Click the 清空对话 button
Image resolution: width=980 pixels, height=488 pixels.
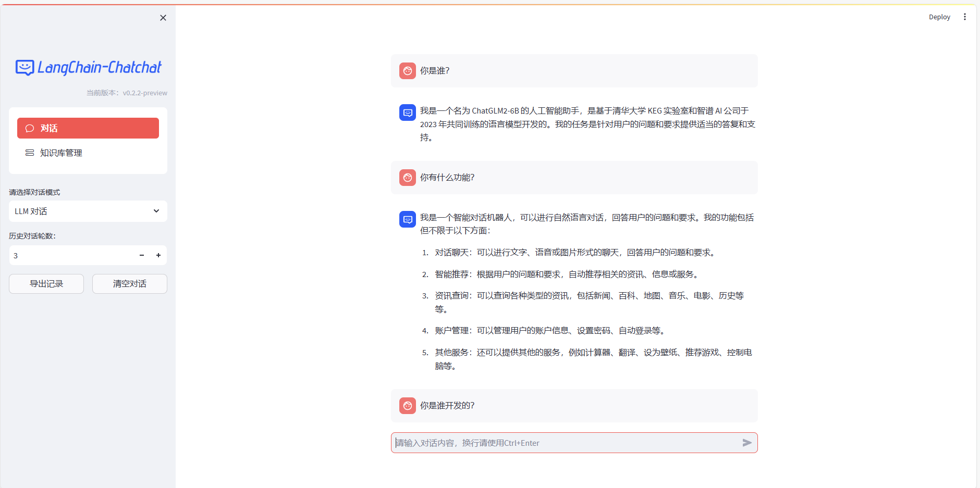(130, 284)
